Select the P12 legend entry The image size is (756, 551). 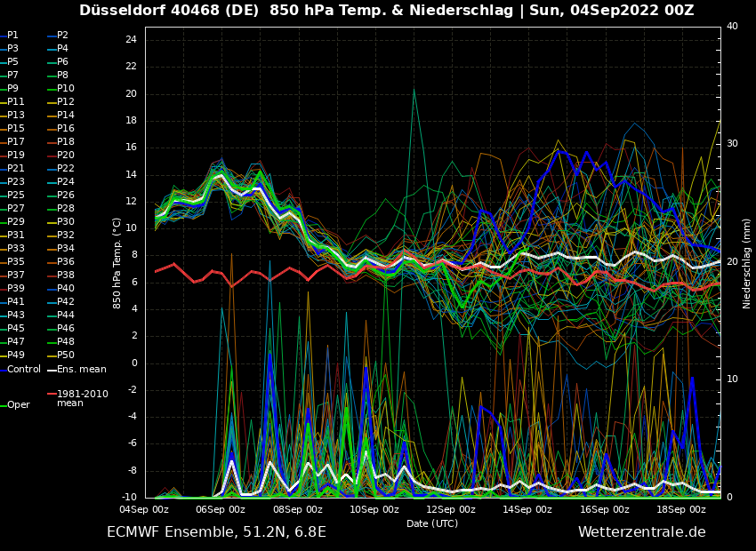(65, 102)
